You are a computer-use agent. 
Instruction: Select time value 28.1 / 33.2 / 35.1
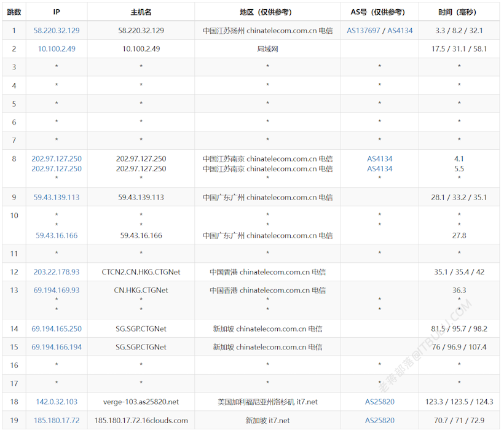pos(459,197)
